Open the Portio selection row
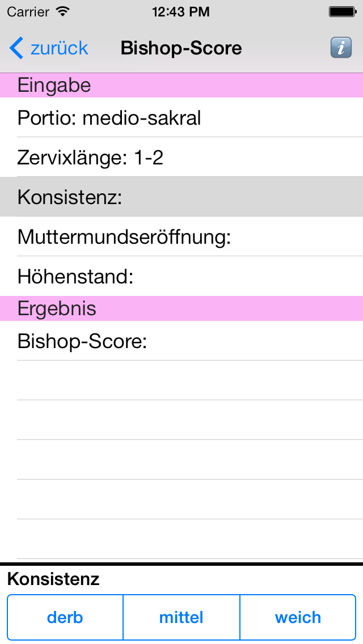363x644 pixels. tap(181, 118)
